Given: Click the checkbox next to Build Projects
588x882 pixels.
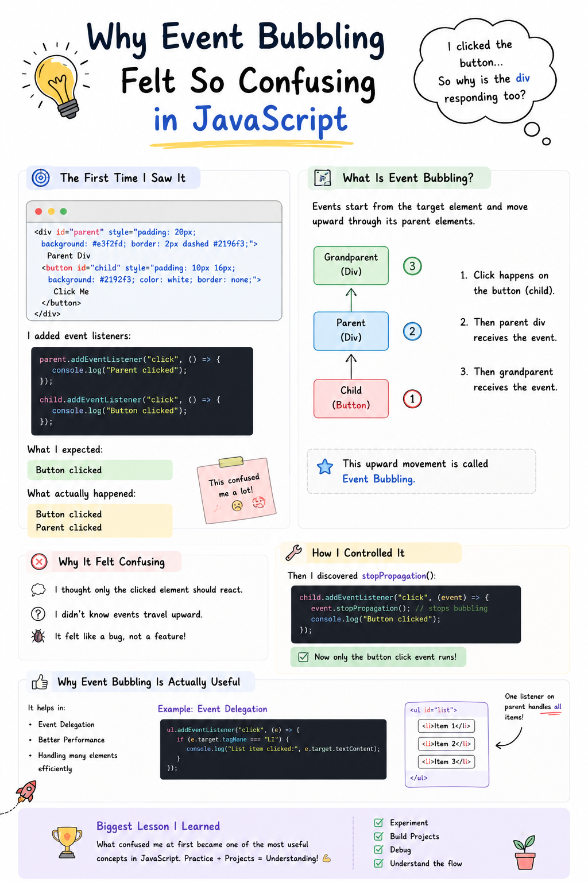Looking at the screenshot, I should tap(378, 836).
